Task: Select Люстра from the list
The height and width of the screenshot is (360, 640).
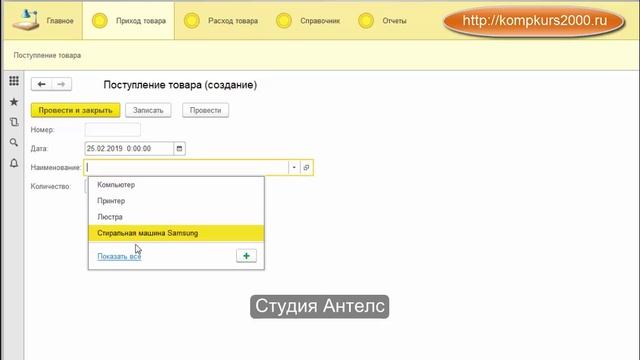Action: (x=176, y=217)
